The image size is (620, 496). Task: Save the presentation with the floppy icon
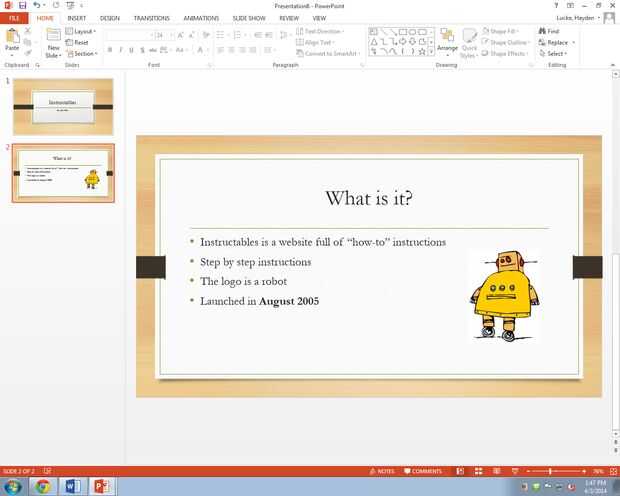23,6
